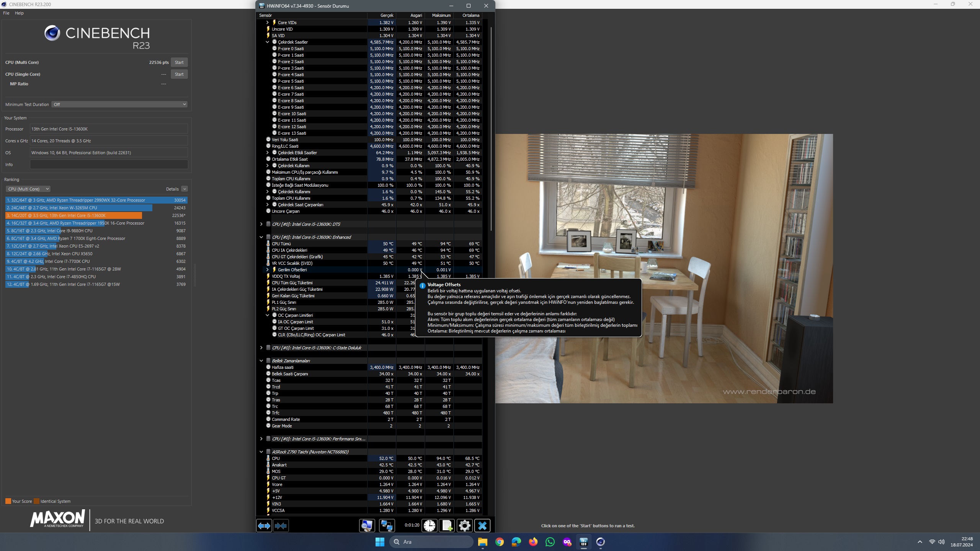The image size is (980, 551).
Task: Click the Ortalama column header
Action: [468, 15]
